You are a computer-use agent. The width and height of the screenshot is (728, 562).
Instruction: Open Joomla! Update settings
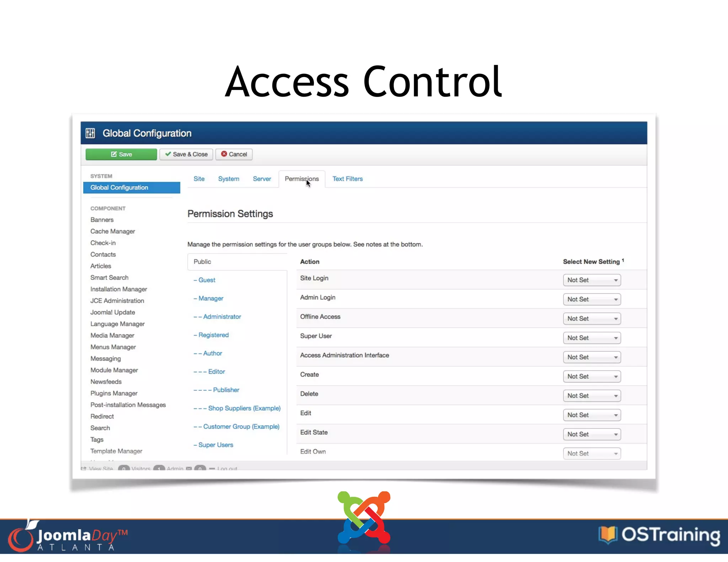coord(113,312)
